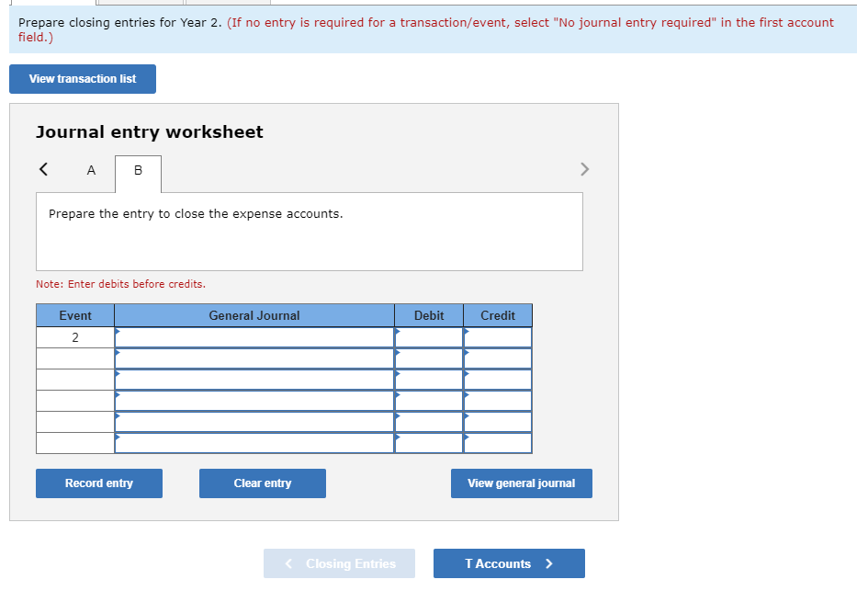Click the Record entry button

click(98, 483)
